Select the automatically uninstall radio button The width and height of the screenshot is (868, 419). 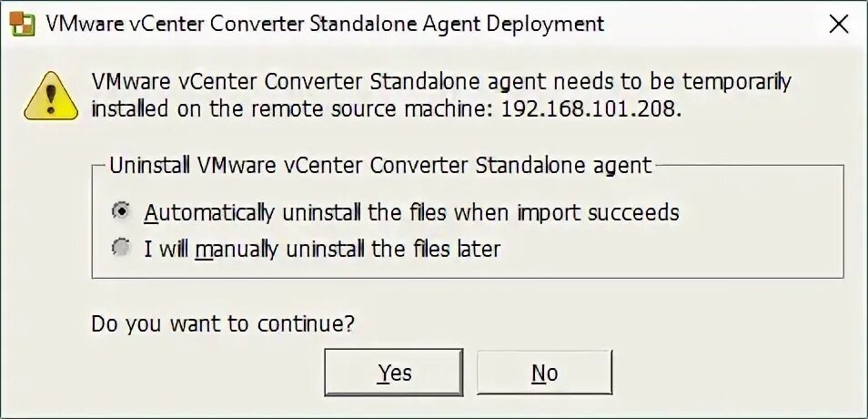120,212
